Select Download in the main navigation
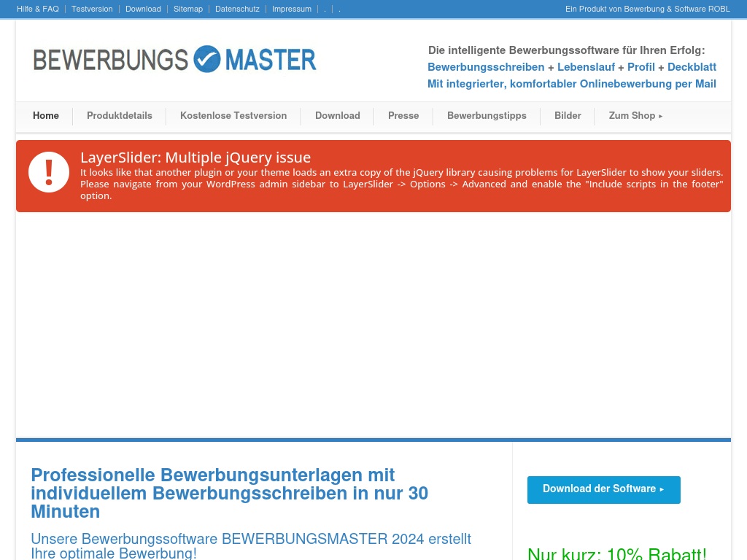 [x=338, y=116]
